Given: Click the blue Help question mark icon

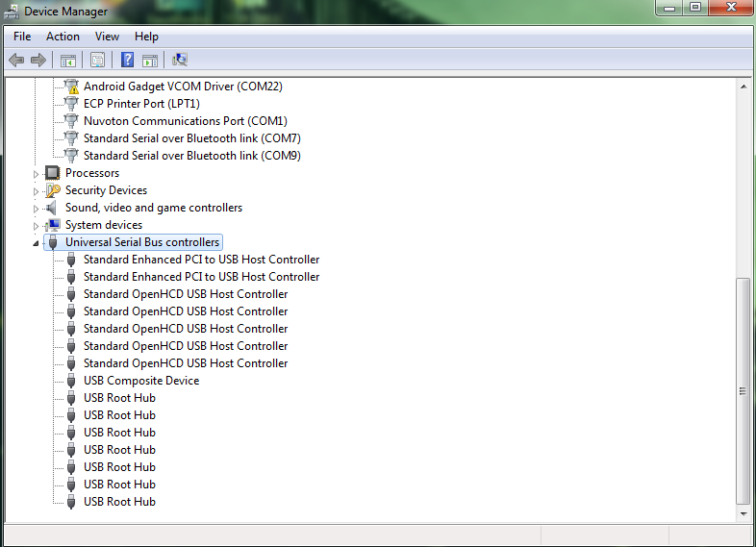Looking at the screenshot, I should (x=127, y=60).
